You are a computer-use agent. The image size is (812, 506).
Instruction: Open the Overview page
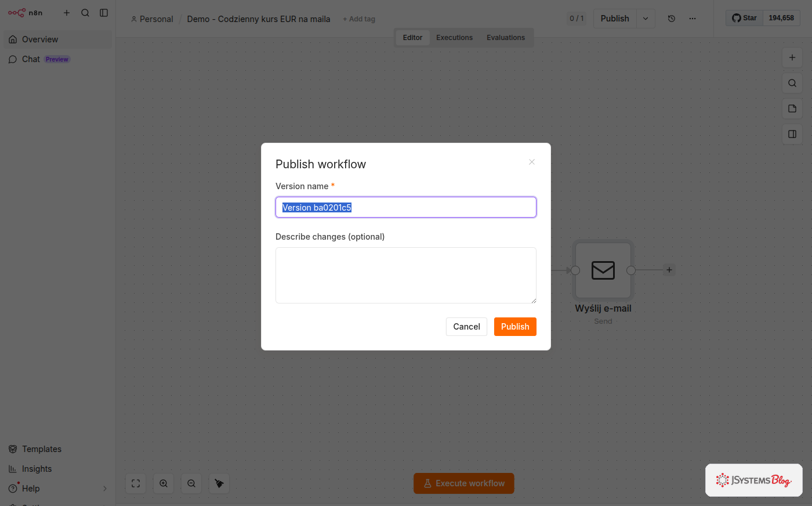(x=57, y=39)
